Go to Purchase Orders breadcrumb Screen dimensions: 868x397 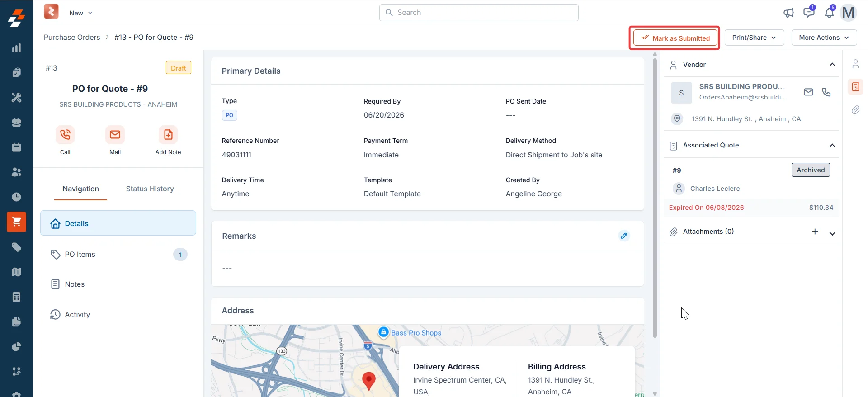(72, 37)
